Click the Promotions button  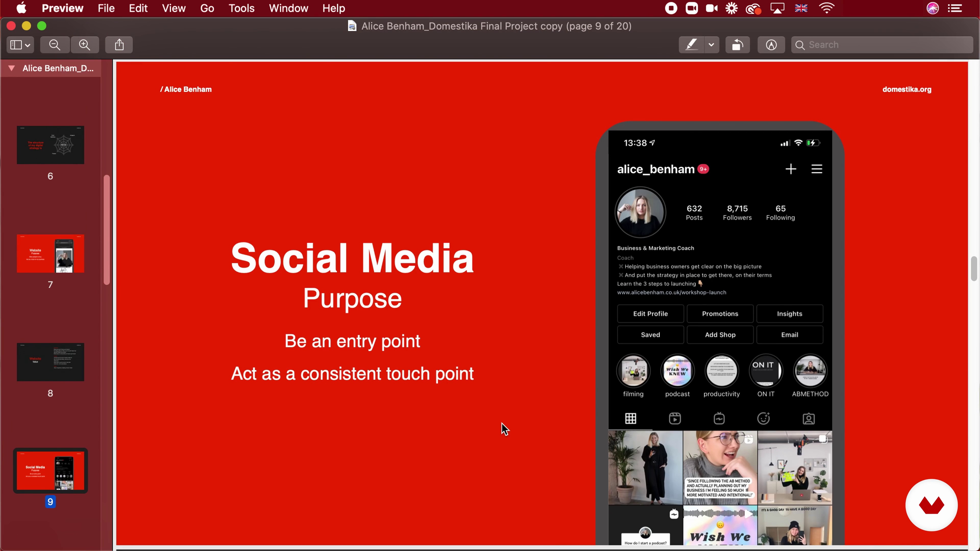pos(720,313)
